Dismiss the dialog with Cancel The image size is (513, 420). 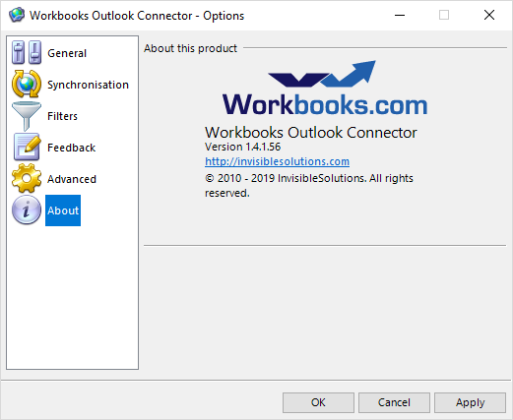[394, 402]
